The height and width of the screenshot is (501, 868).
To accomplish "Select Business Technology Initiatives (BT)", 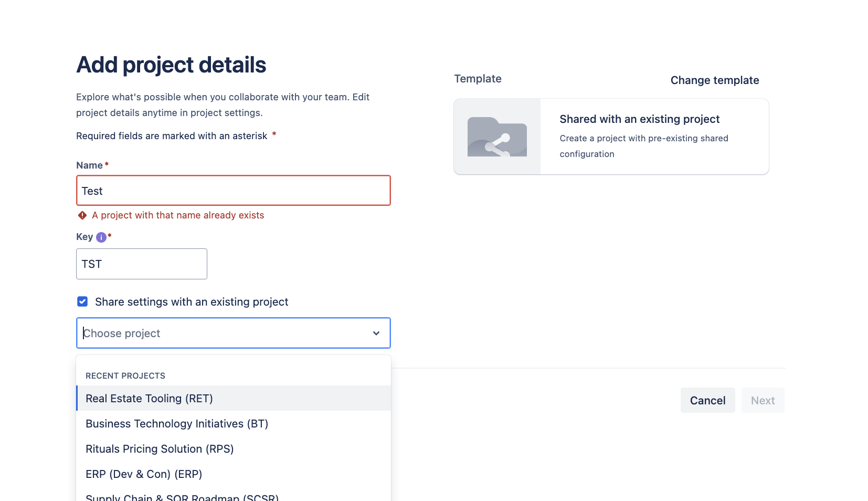I will (177, 423).
